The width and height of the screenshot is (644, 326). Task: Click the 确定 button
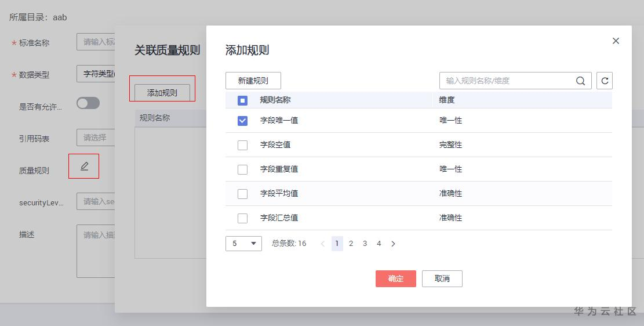coord(395,278)
